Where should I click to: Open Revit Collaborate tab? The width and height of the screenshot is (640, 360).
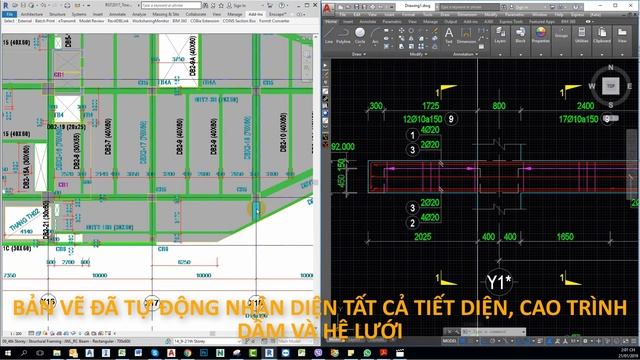pos(196,14)
